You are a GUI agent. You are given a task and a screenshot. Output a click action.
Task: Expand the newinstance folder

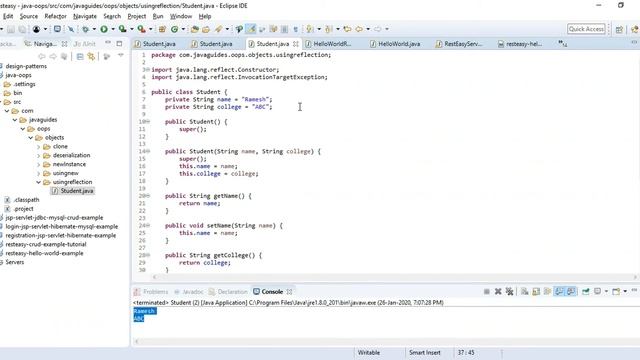tap(39, 164)
